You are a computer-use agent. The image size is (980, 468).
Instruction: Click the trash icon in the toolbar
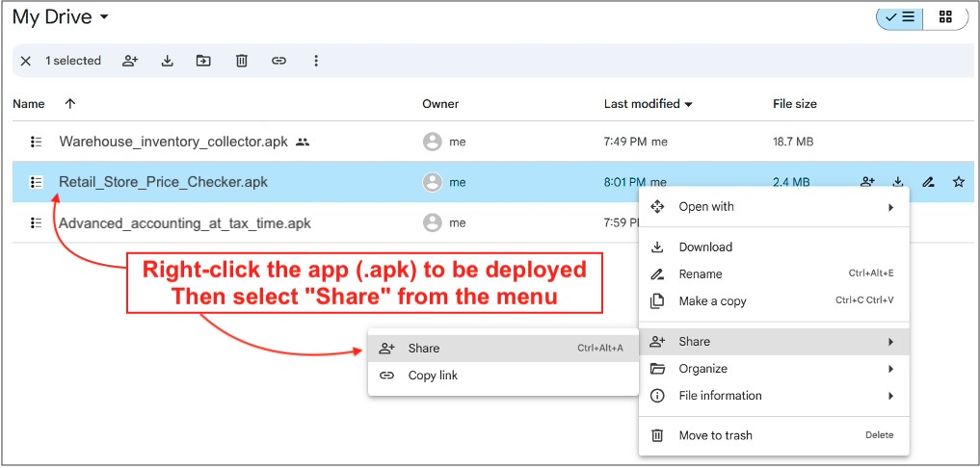(x=242, y=61)
